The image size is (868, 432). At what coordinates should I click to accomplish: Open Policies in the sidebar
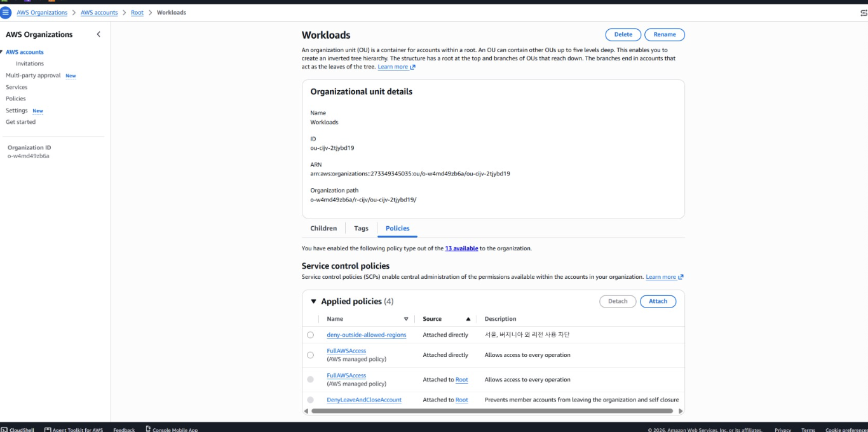(16, 98)
